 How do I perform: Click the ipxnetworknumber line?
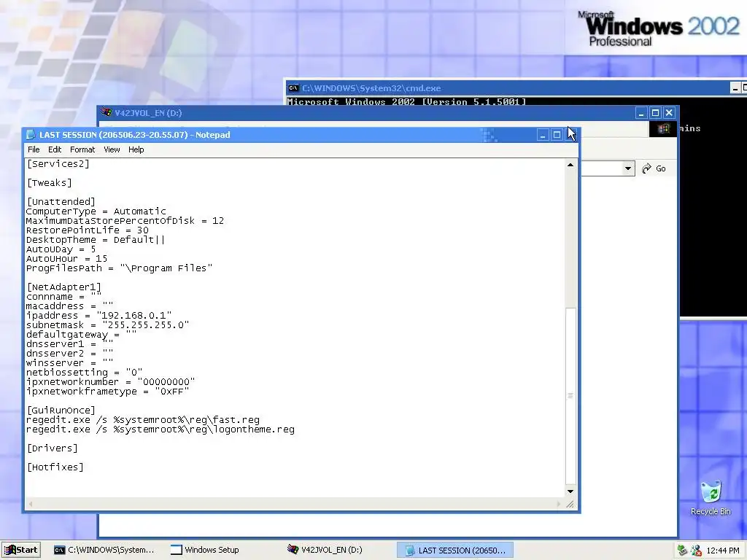111,382
